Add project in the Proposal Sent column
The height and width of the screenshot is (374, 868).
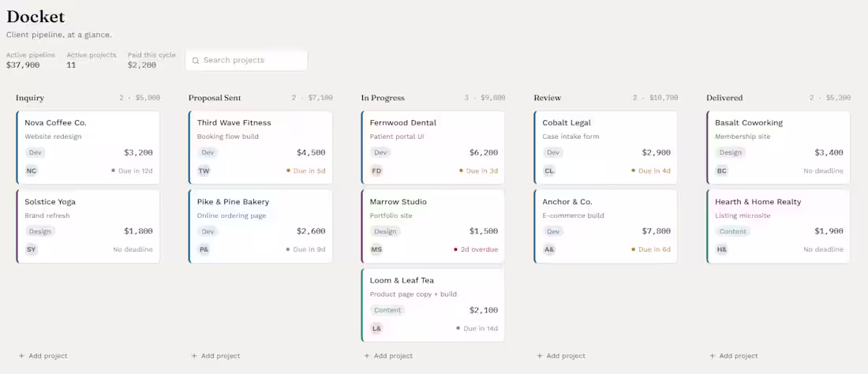(x=216, y=356)
